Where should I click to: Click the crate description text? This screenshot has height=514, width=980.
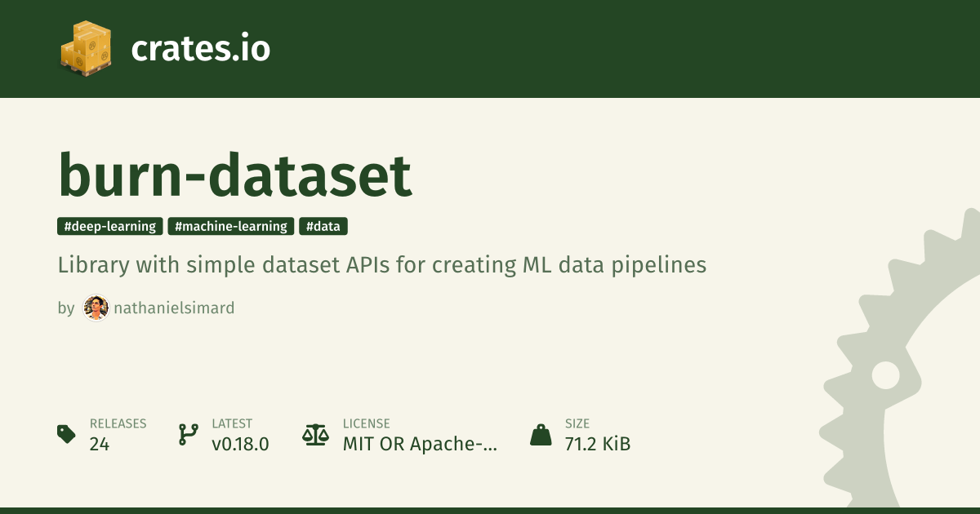click(x=381, y=266)
